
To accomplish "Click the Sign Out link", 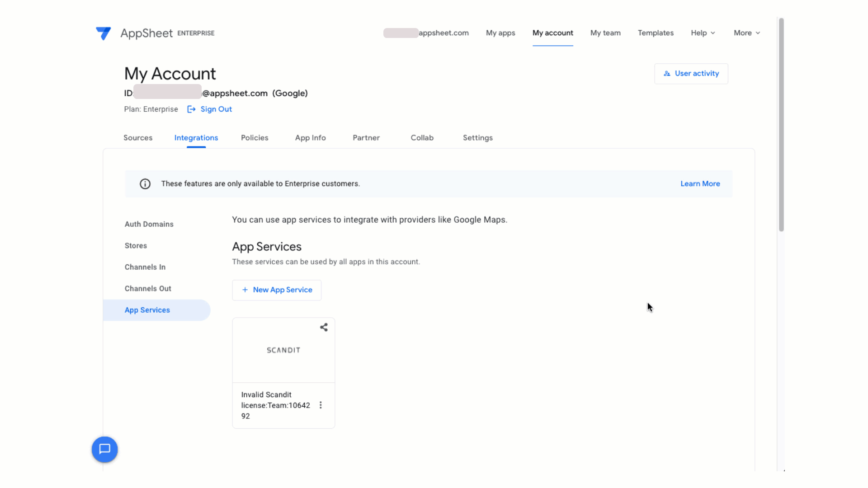I will [x=216, y=109].
